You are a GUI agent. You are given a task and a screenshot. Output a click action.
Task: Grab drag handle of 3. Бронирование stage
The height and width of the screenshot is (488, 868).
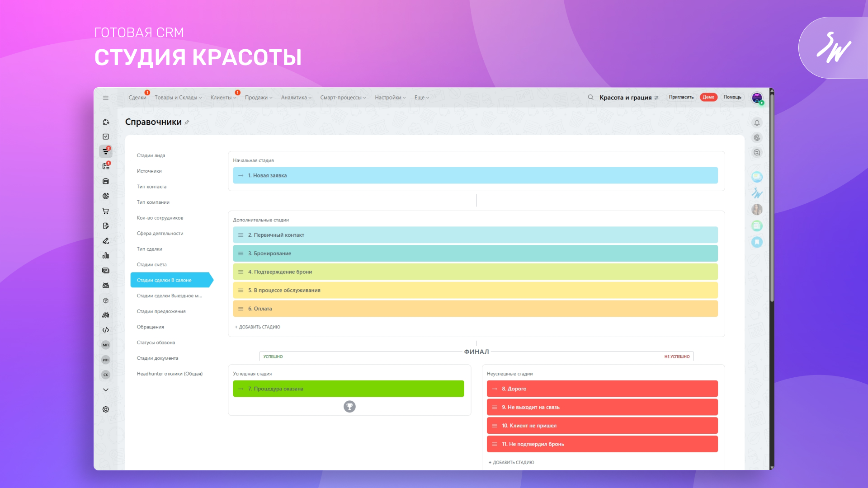pyautogui.click(x=241, y=253)
